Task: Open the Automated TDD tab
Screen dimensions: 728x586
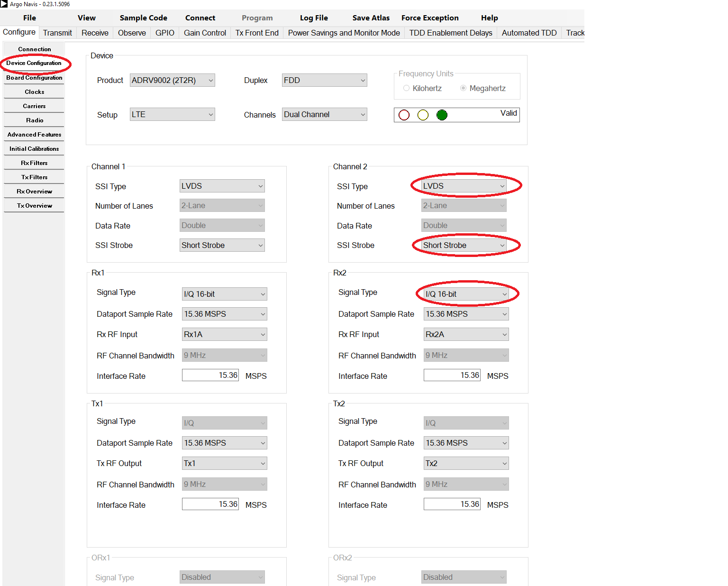Action: click(528, 33)
